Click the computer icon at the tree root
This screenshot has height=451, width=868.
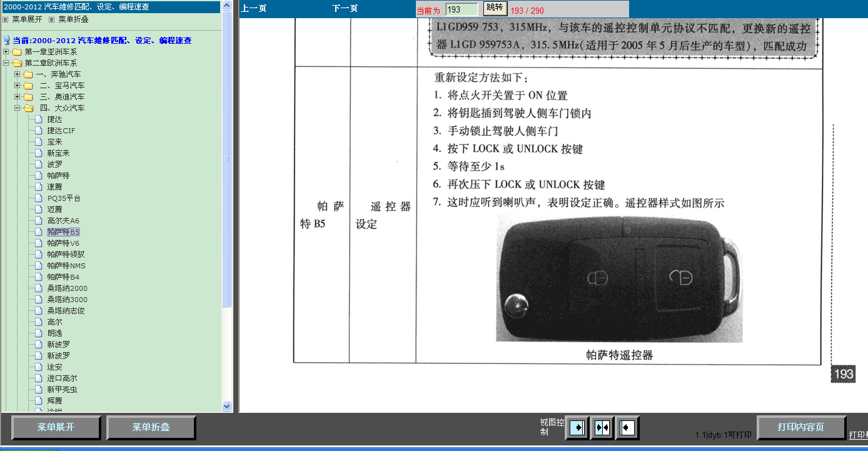tap(8, 41)
